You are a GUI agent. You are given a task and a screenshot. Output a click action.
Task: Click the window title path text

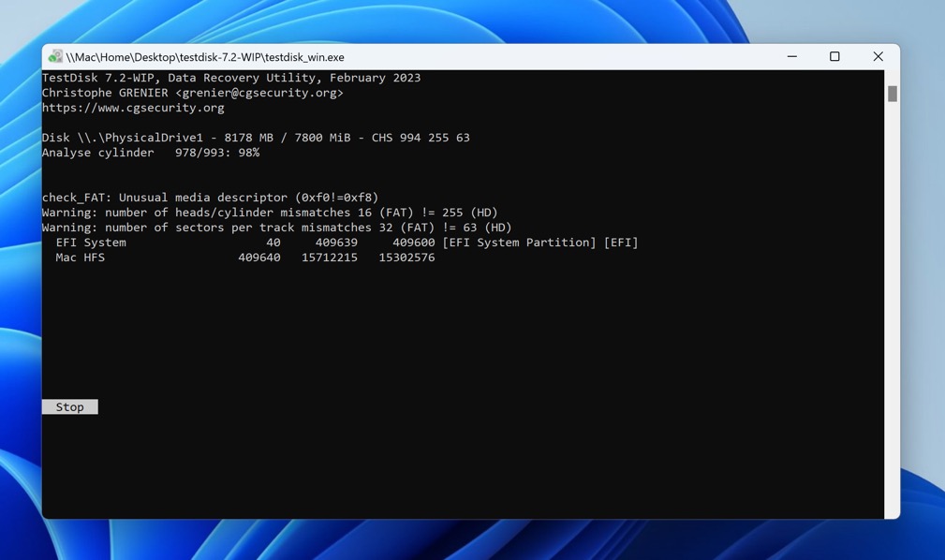[205, 57]
